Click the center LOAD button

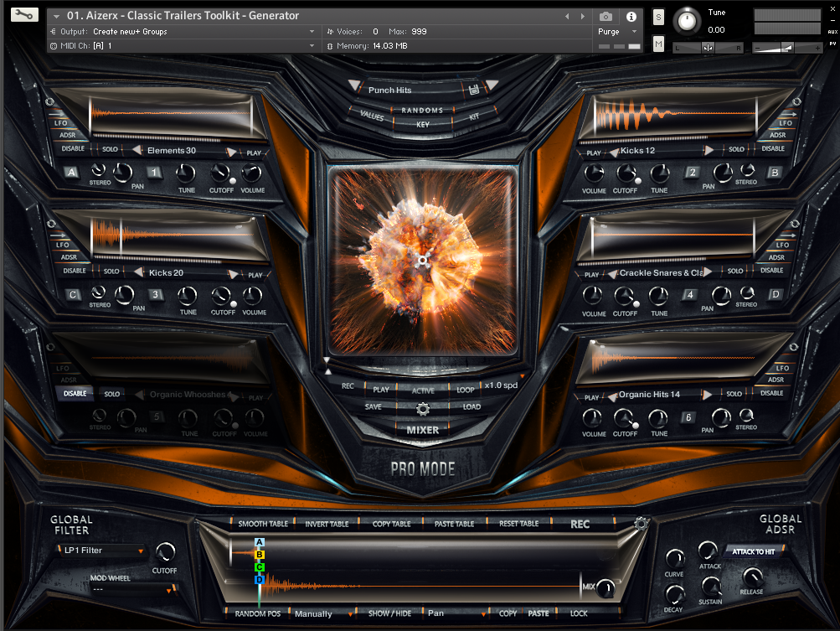click(x=472, y=407)
